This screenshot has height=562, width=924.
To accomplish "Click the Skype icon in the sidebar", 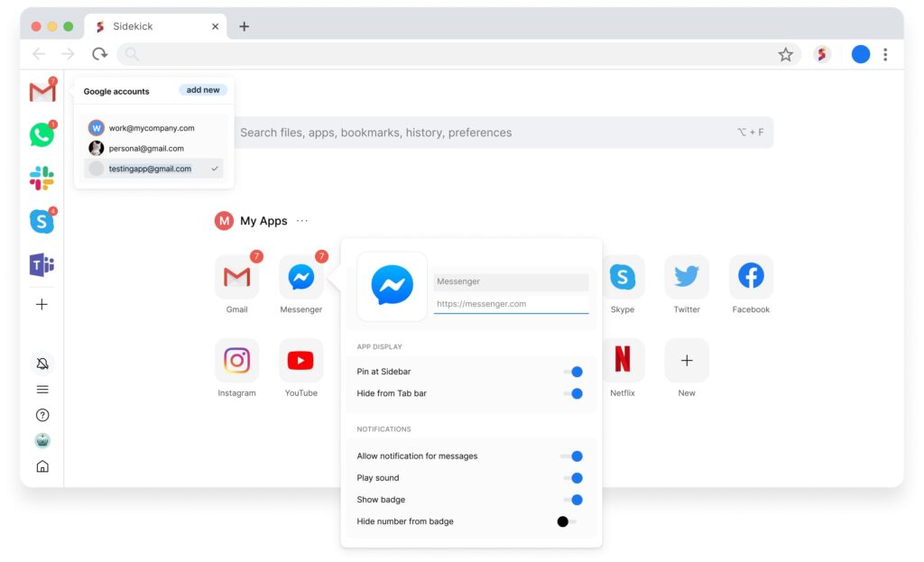I will 42,221.
